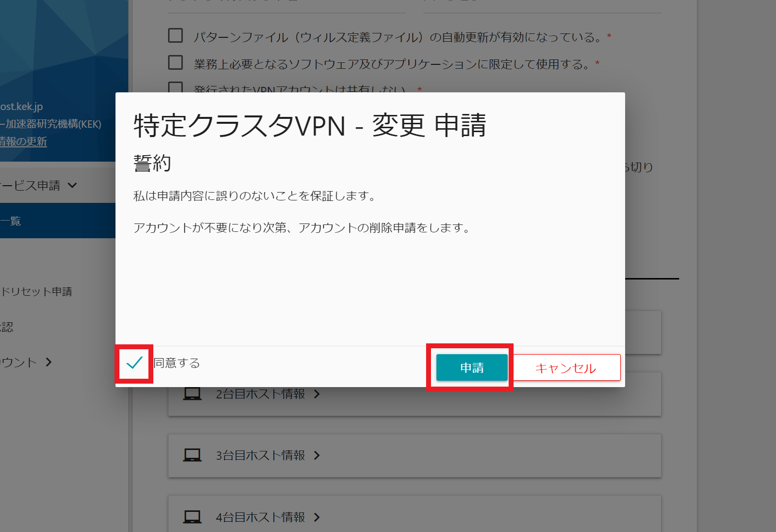Tick the 同意する agreement checkbox
The width and height of the screenshot is (776, 532).
tap(134, 363)
